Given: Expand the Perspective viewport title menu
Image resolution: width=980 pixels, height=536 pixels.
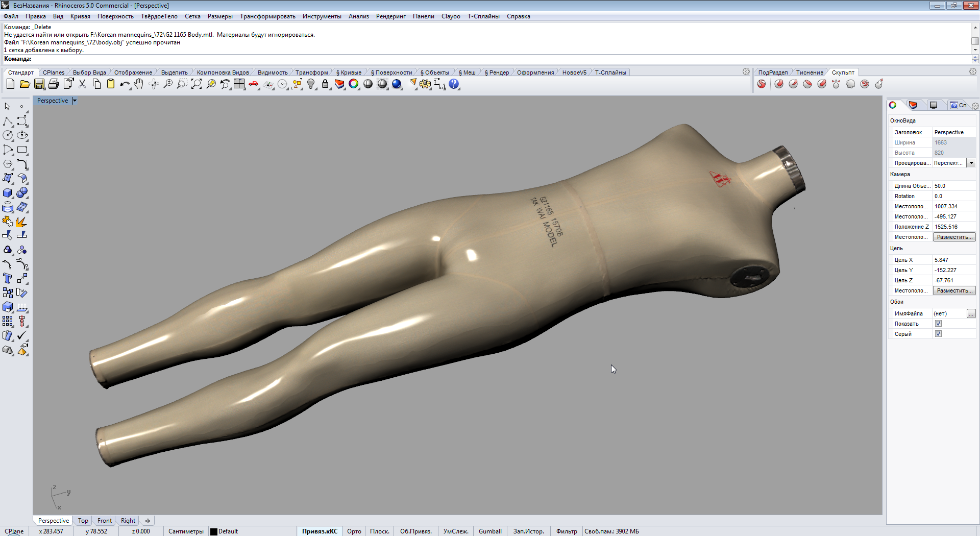Looking at the screenshot, I should coord(75,101).
